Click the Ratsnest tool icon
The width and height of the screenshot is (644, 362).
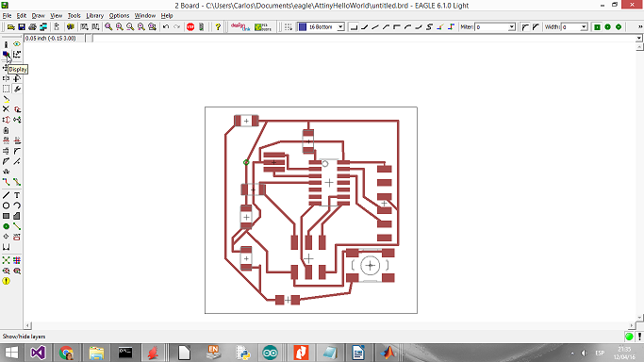(7, 260)
